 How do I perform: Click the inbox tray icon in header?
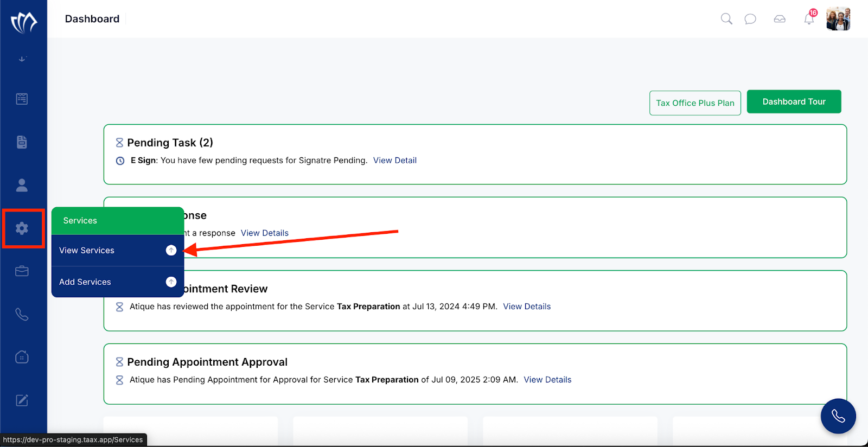(x=780, y=19)
